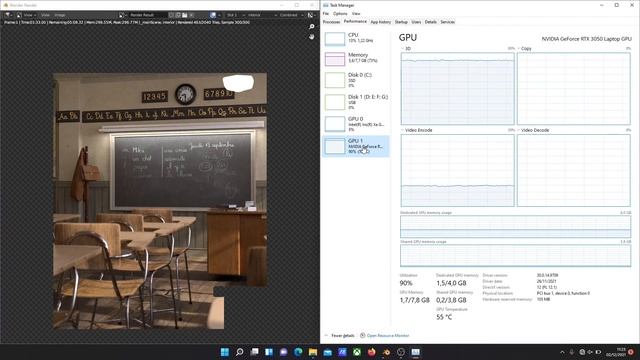Open the 3D engine graph selector dropdown
The image size is (640, 360).
[x=406, y=49]
